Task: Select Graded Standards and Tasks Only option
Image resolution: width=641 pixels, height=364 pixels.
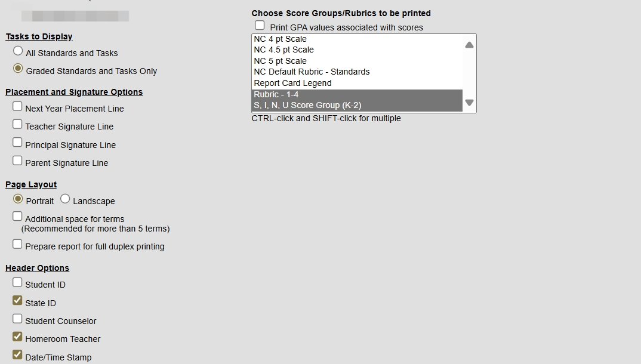Action: tap(17, 69)
